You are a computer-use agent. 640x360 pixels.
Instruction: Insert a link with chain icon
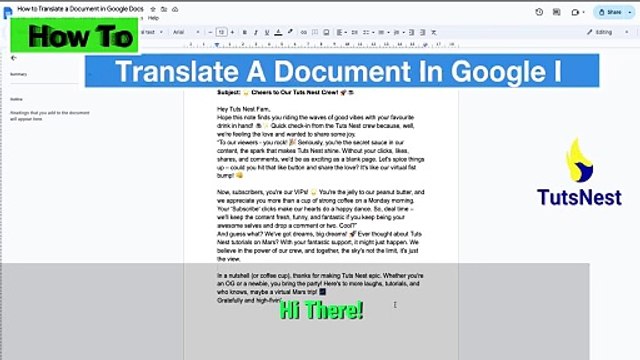(304, 32)
